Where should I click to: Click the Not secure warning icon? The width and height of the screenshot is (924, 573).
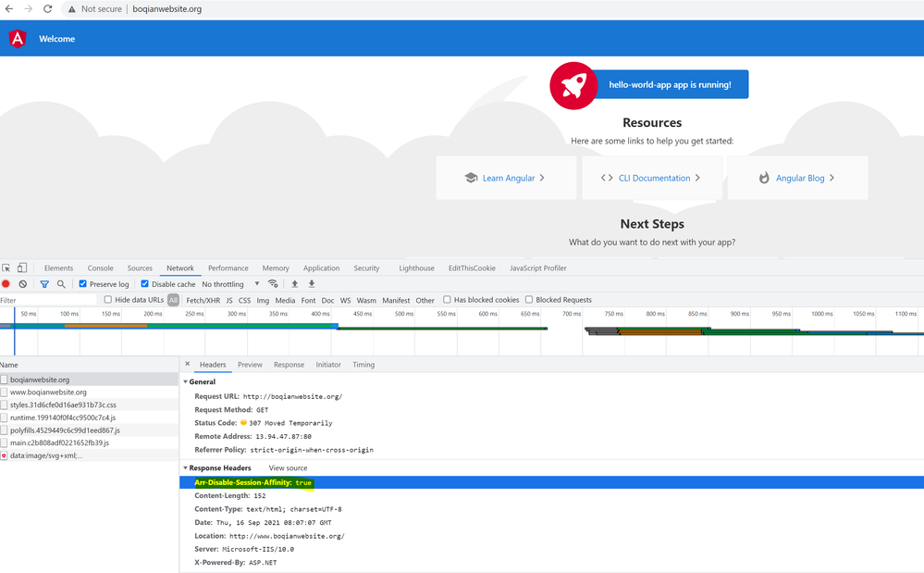pos(71,9)
